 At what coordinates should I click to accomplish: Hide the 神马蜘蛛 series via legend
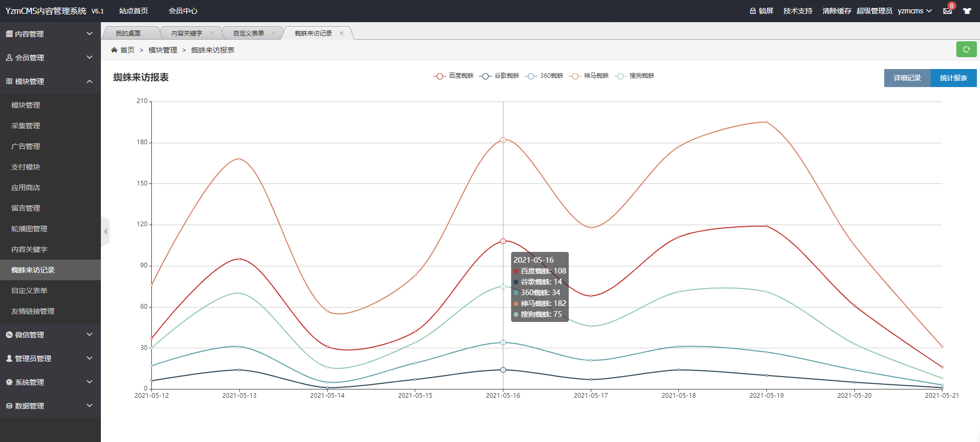coord(589,76)
